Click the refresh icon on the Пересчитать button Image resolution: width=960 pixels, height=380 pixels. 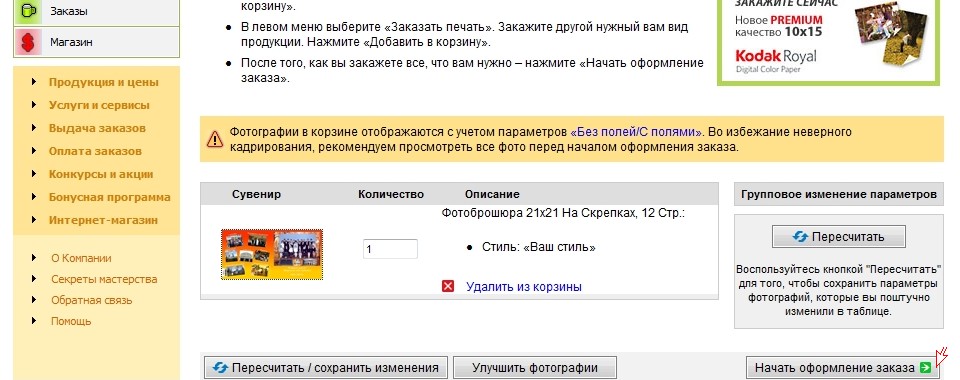tap(800, 237)
